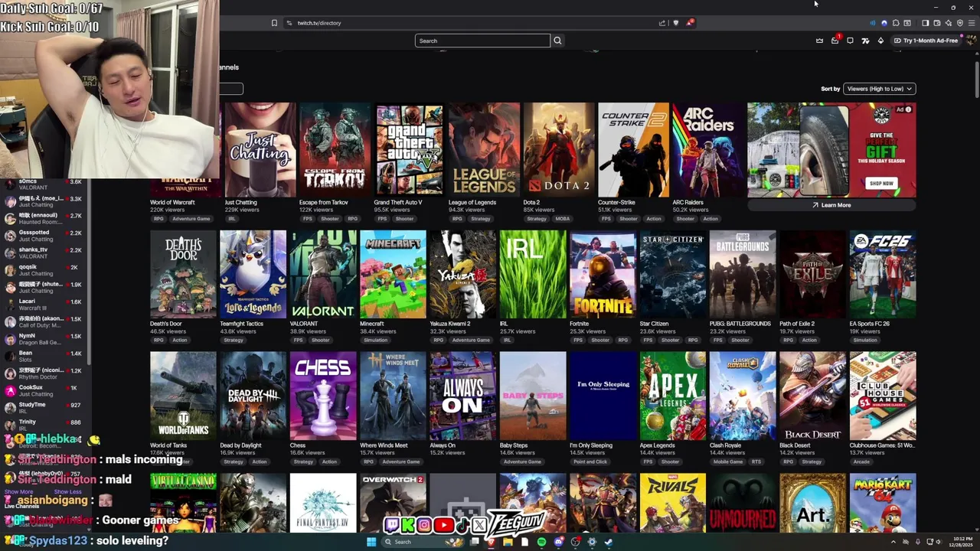This screenshot has width=980, height=551.
Task: Open NymN channel in sidebar
Action: coord(46,339)
